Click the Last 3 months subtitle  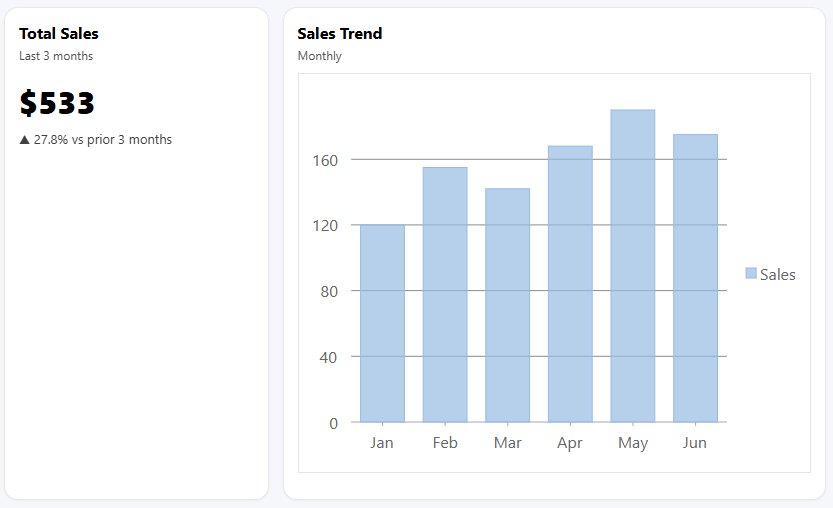click(x=56, y=56)
